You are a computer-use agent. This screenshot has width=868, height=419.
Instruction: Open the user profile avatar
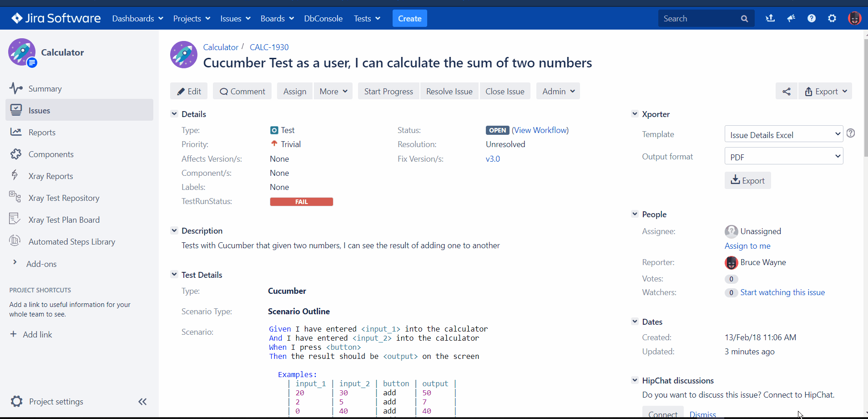[854, 19]
